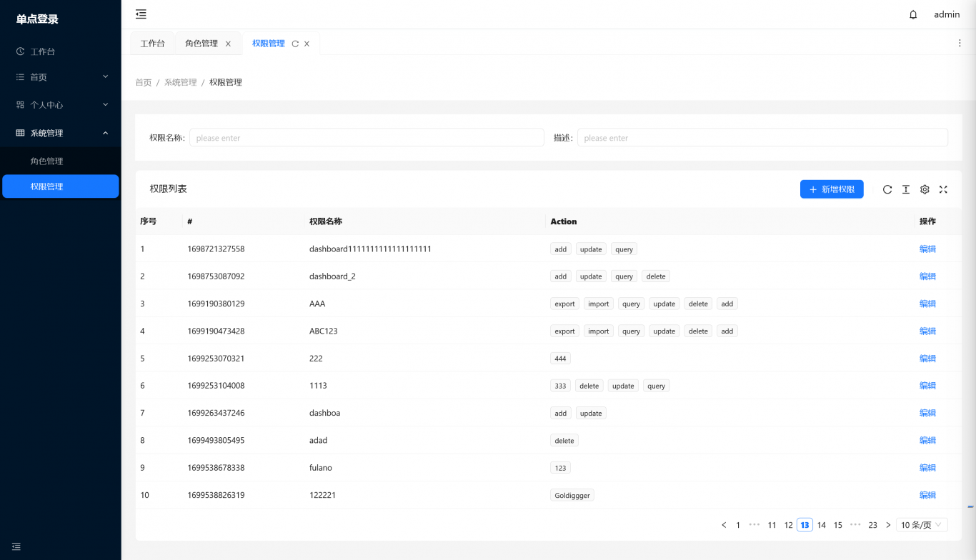The width and height of the screenshot is (976, 560).
Task: Open the 10 条/页 page size dropdown
Action: click(922, 525)
